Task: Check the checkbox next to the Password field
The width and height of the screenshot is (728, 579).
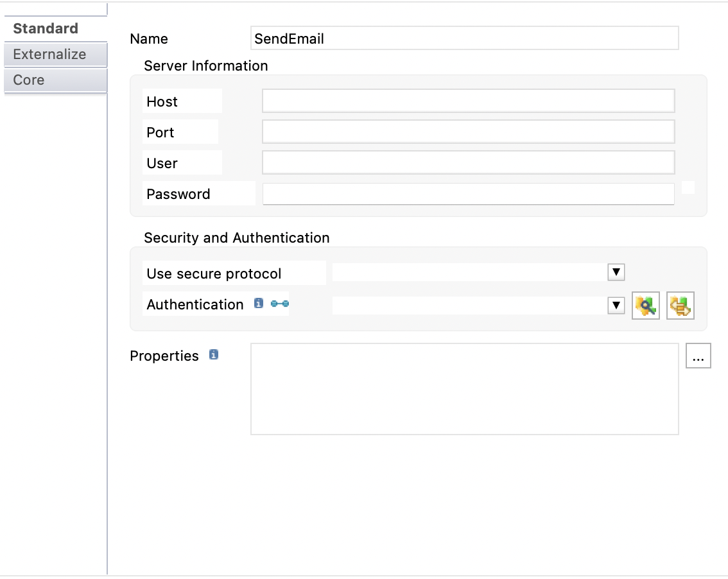Action: tap(687, 187)
